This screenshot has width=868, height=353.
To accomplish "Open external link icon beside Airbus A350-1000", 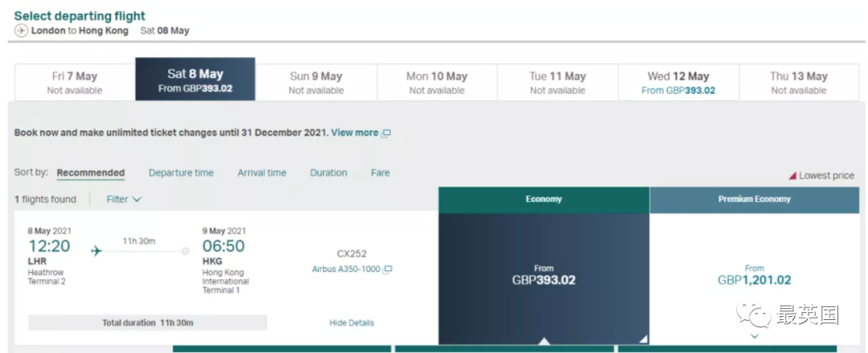I will (387, 269).
